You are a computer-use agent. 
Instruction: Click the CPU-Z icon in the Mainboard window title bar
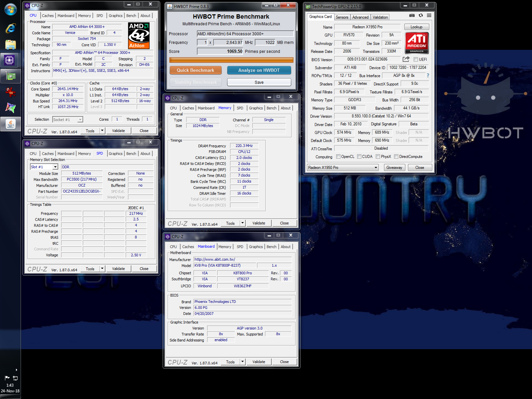tap(168, 236)
